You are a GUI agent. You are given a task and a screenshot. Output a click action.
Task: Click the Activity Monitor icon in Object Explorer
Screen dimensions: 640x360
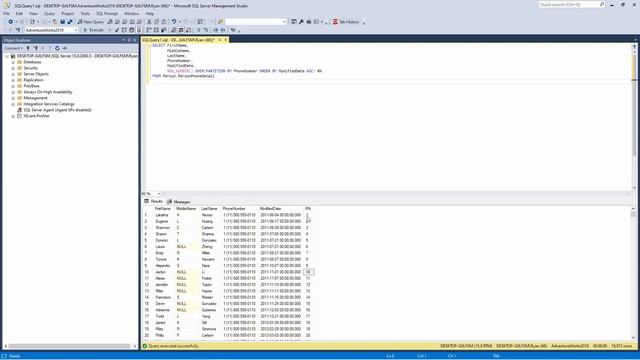tap(65, 48)
